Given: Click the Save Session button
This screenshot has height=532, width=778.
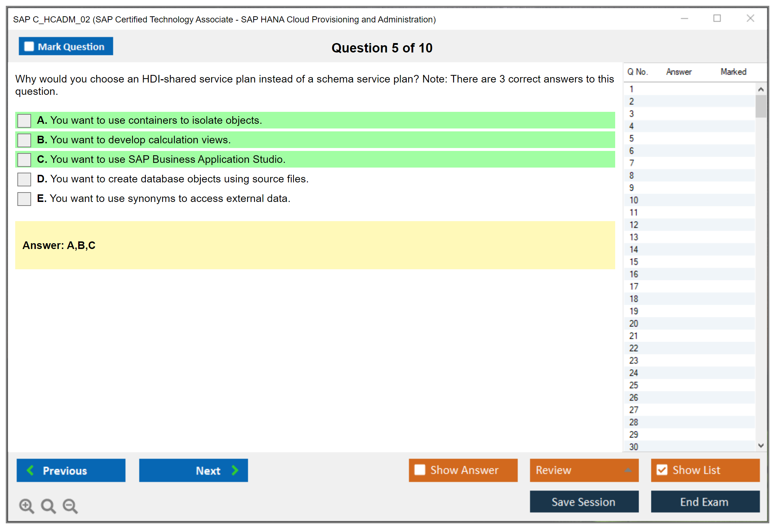Looking at the screenshot, I should 584,502.
